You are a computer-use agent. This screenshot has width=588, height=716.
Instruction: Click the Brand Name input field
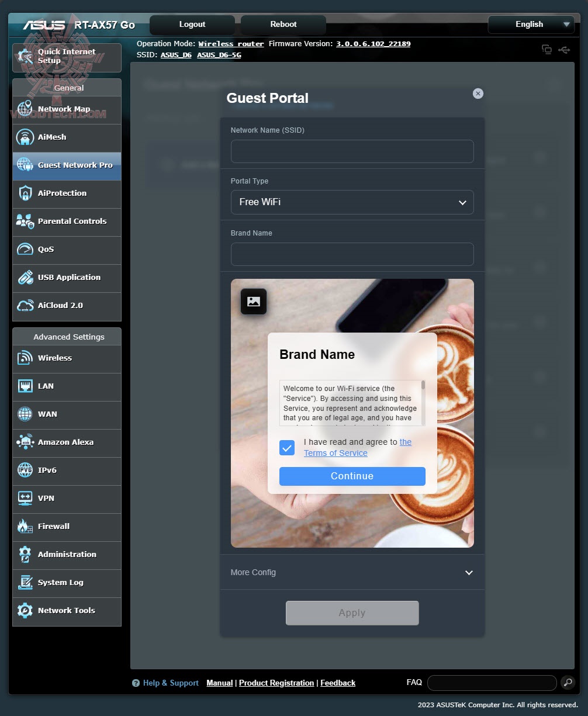tap(352, 254)
